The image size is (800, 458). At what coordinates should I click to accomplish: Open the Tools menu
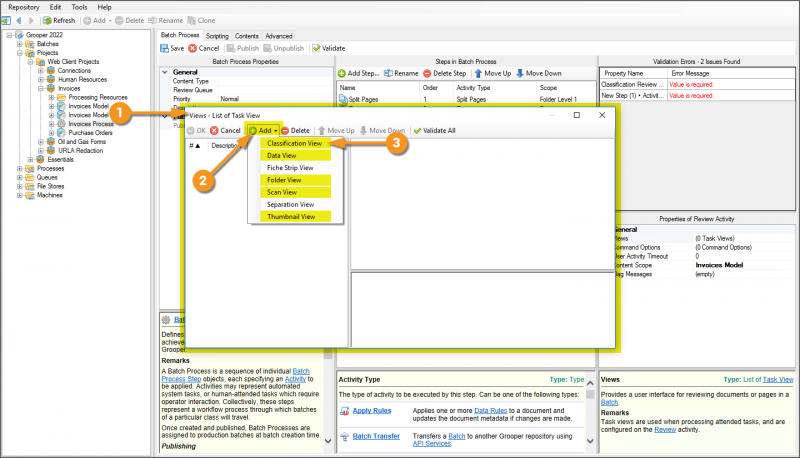(80, 6)
